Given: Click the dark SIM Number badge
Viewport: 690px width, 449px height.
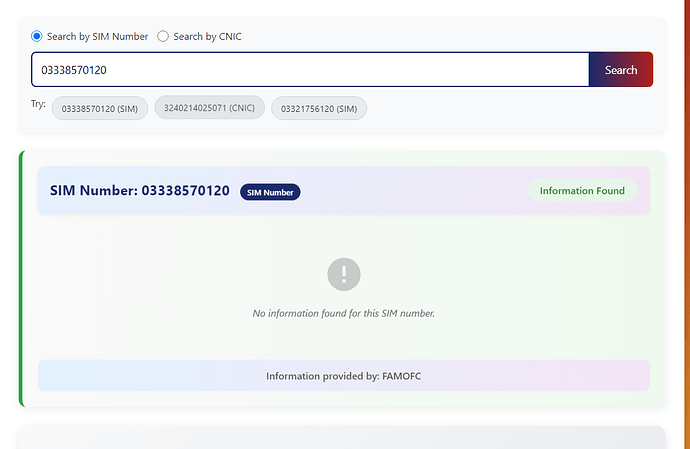Looking at the screenshot, I should point(270,192).
